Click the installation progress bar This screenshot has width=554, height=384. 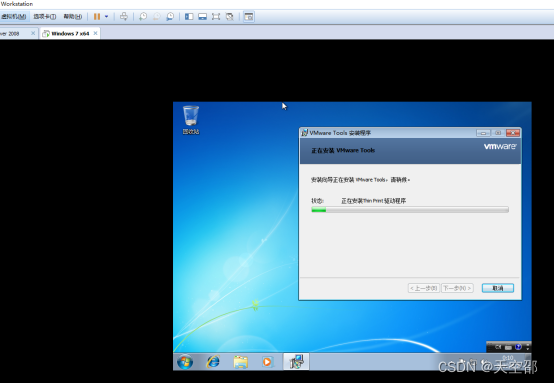[410, 210]
